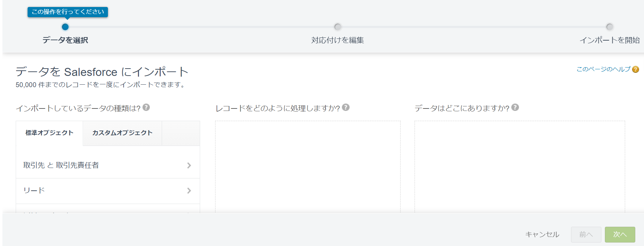Expand the chevron for '取引先 と 取引先責任者'
The width and height of the screenshot is (644, 246).
189,165
